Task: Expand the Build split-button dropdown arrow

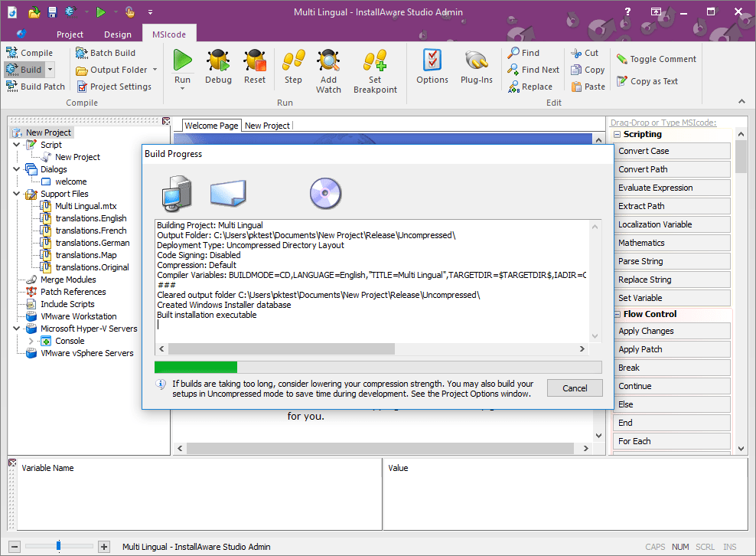Action: 49,69
